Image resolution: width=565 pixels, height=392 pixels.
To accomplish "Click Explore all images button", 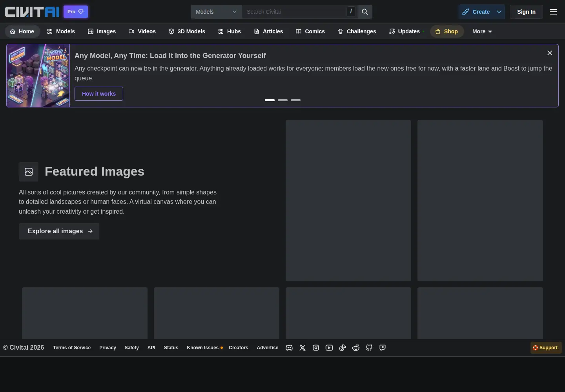I will [x=59, y=231].
